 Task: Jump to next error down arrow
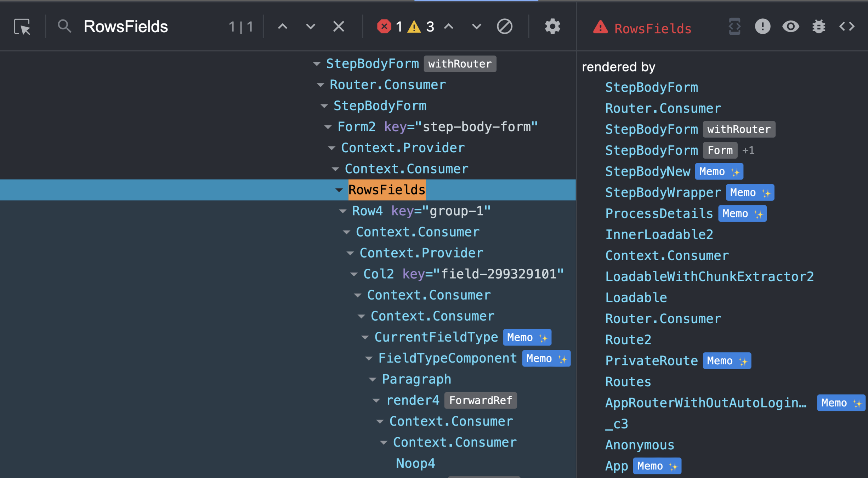[x=476, y=27]
